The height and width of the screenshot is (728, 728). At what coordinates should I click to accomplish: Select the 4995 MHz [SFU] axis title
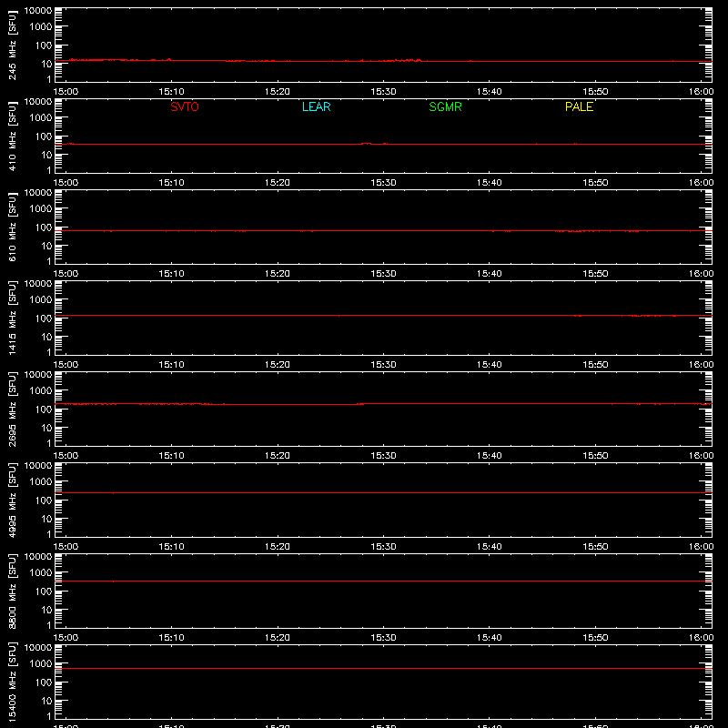[12, 500]
